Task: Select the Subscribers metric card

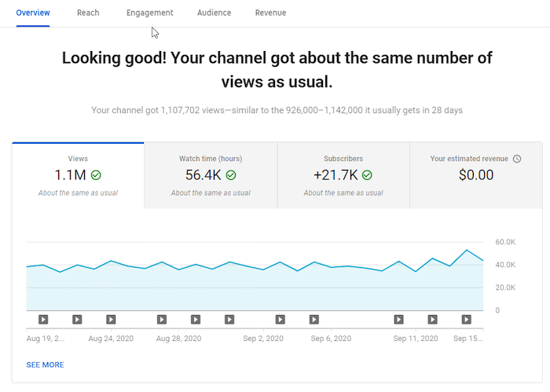Action: [343, 175]
